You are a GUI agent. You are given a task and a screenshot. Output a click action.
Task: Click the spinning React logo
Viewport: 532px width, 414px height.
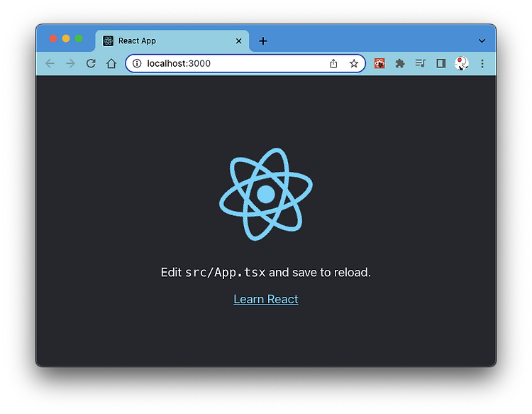(x=266, y=195)
